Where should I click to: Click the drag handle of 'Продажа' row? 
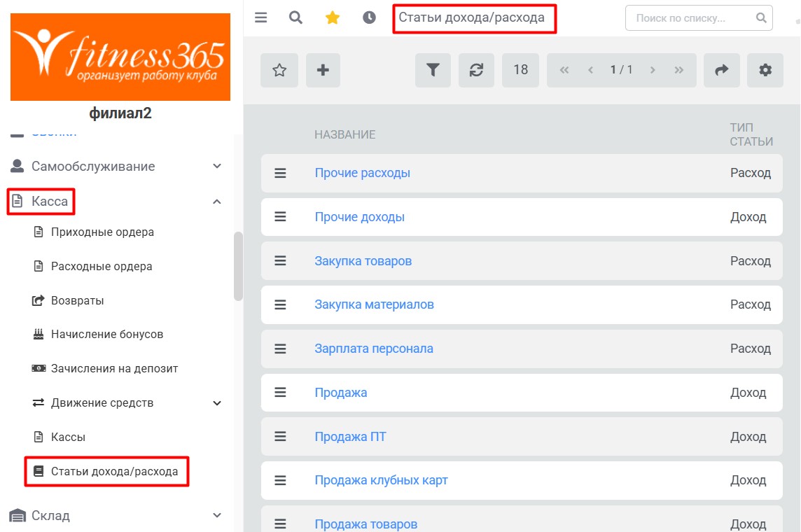[281, 393]
